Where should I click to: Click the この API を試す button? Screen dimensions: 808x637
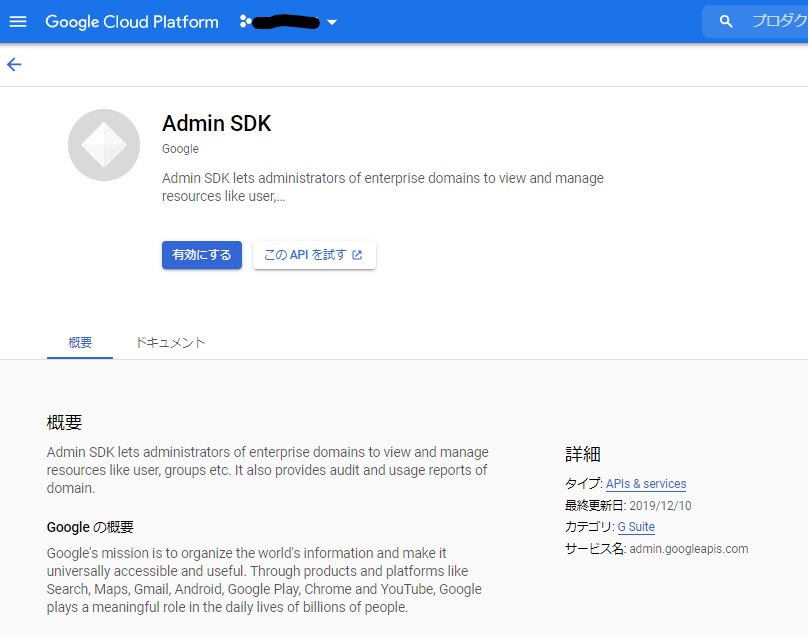(x=314, y=255)
